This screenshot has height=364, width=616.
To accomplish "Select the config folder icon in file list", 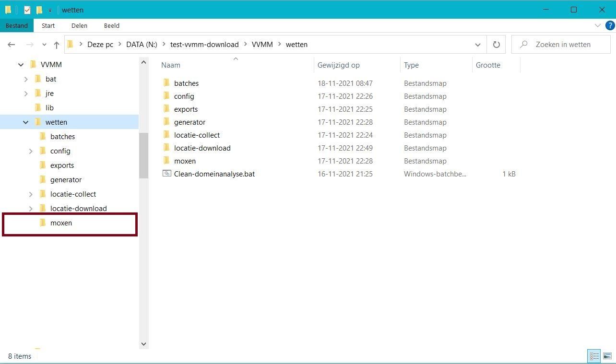I will (166, 95).
